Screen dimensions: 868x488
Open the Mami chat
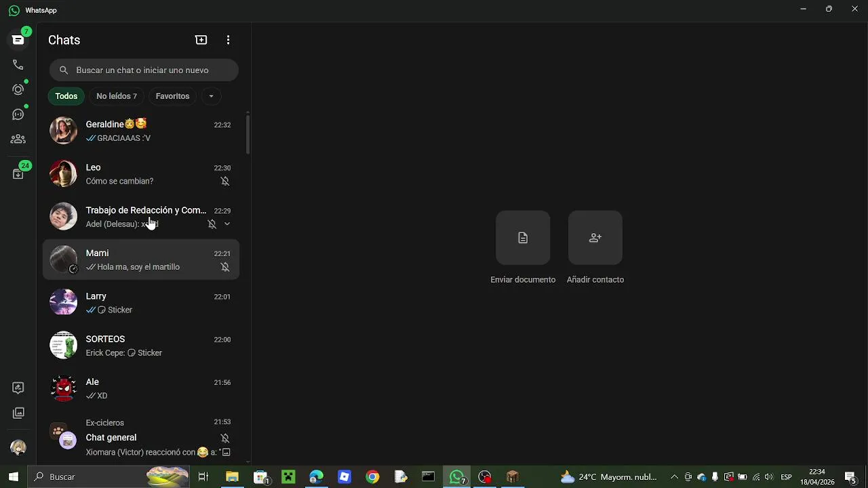(141, 260)
